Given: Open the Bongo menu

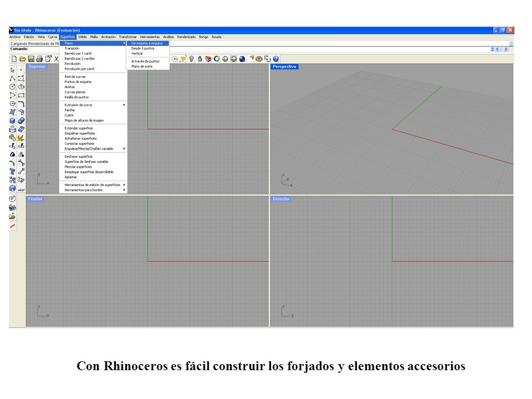Looking at the screenshot, I should click(x=203, y=37).
